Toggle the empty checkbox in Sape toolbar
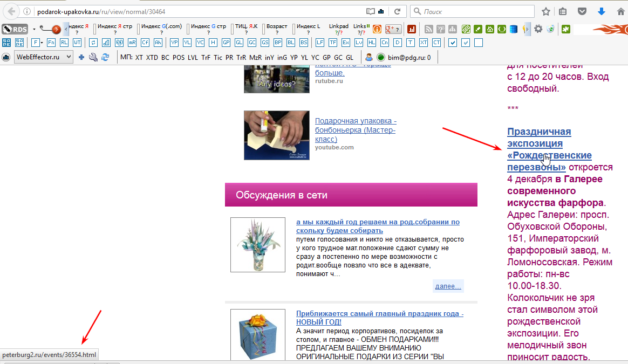 pos(478,43)
